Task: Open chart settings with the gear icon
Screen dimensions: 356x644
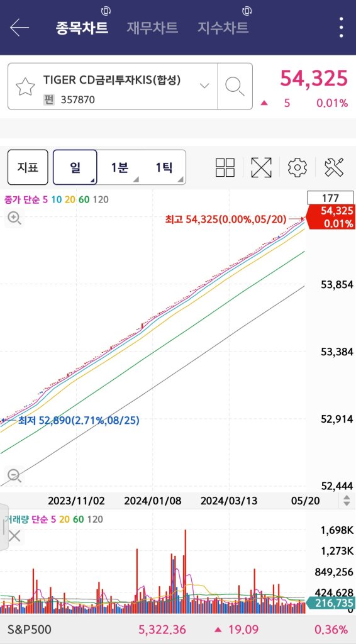Action: tap(298, 167)
